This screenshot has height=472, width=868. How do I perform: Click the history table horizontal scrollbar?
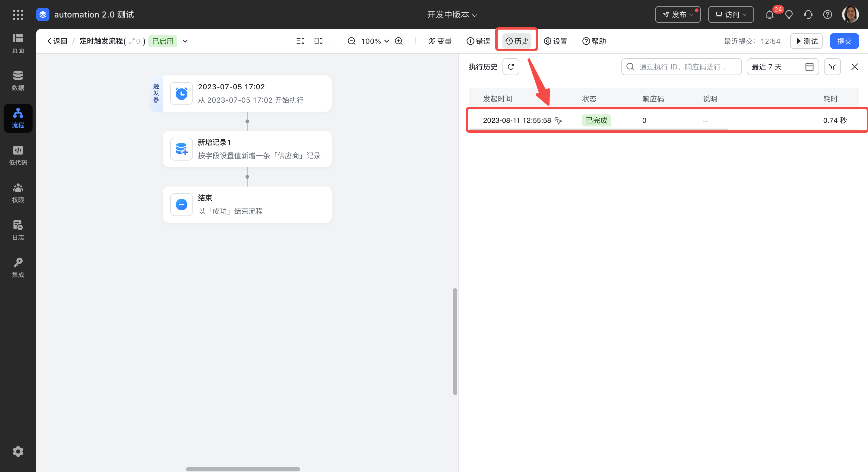(598, 129)
